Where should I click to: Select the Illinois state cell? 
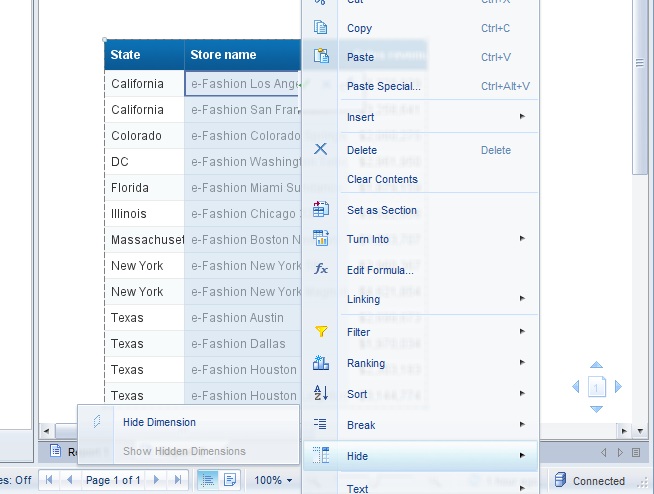144,214
